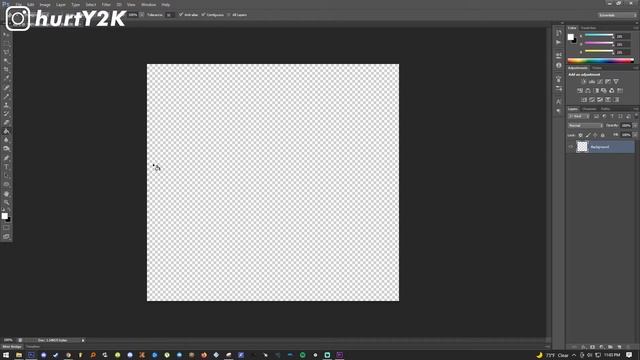Select the Move tool

coord(6,35)
